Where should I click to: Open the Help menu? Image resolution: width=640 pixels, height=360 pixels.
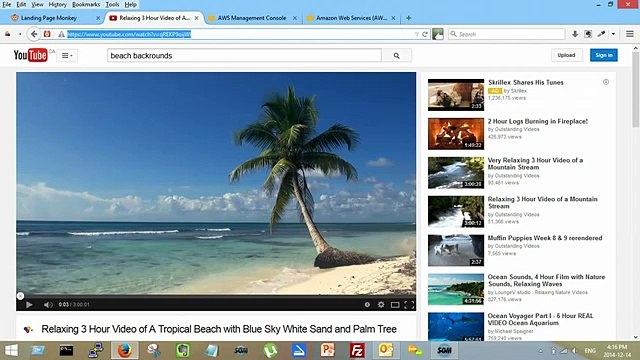[x=131, y=4]
